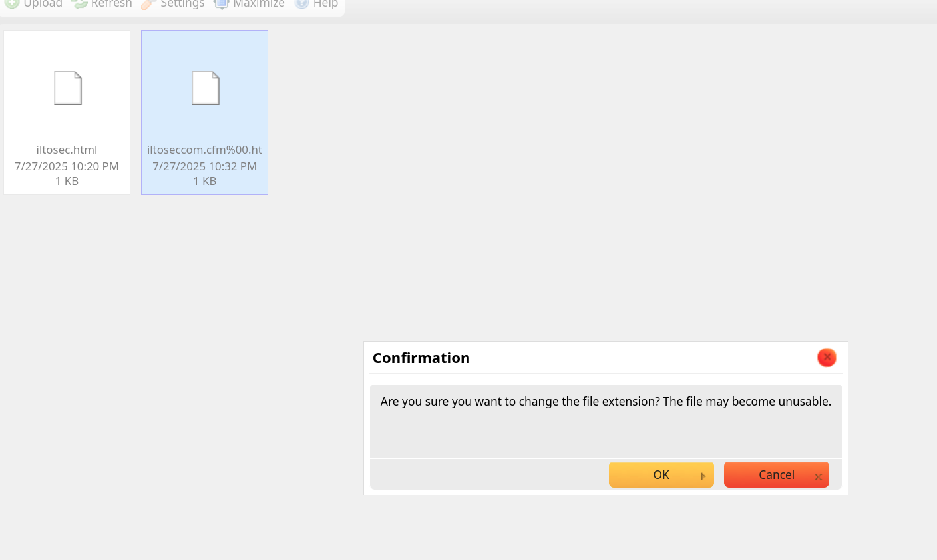The image size is (937, 560).
Task: Close the Confirmation dialog with red X
Action: [827, 358]
